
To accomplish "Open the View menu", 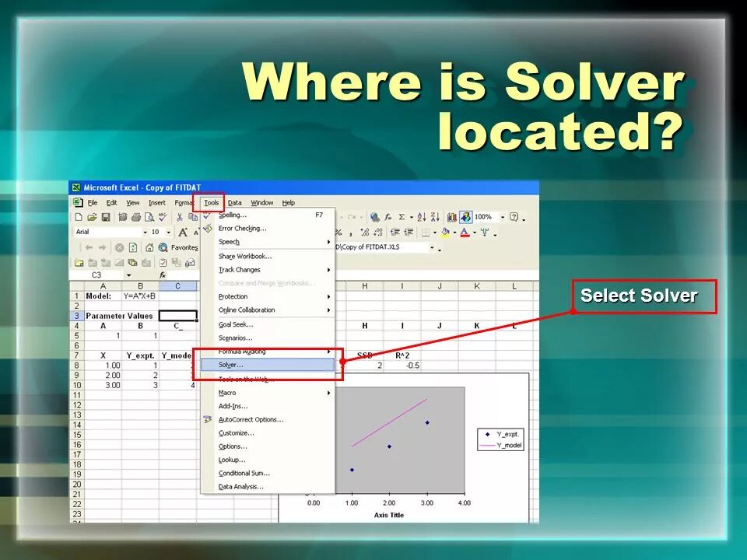I will pos(132,203).
